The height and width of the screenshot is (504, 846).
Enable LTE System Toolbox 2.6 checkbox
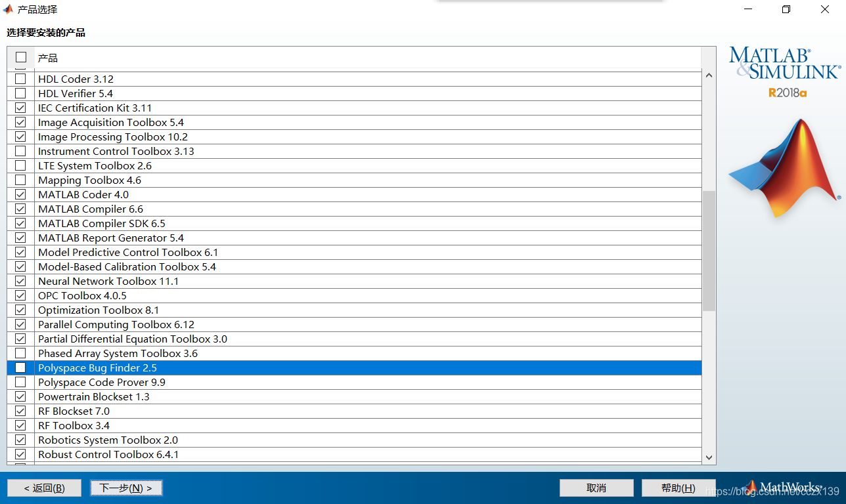coord(20,165)
